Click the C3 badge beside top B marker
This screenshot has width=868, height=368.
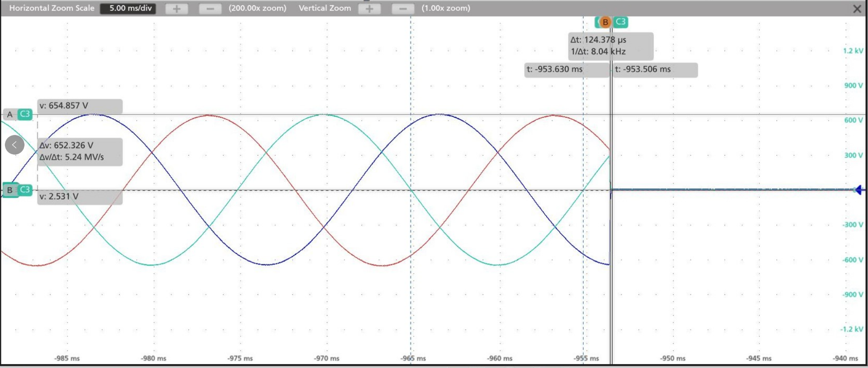[620, 22]
